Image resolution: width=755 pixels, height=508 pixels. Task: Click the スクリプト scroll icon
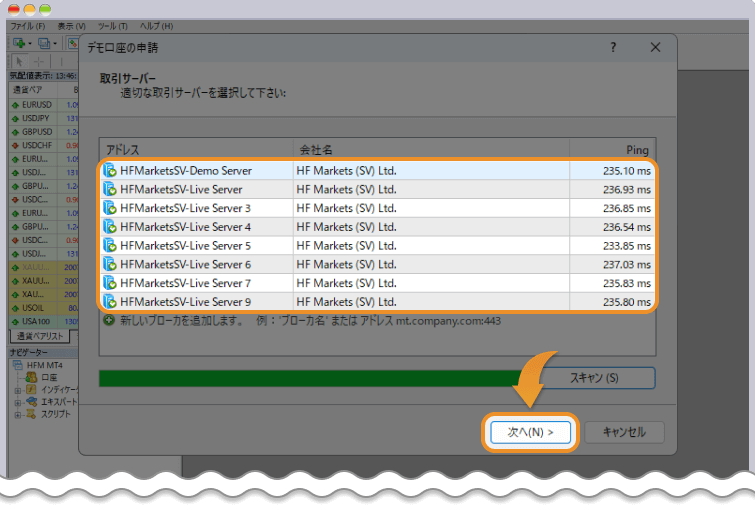tap(31, 414)
